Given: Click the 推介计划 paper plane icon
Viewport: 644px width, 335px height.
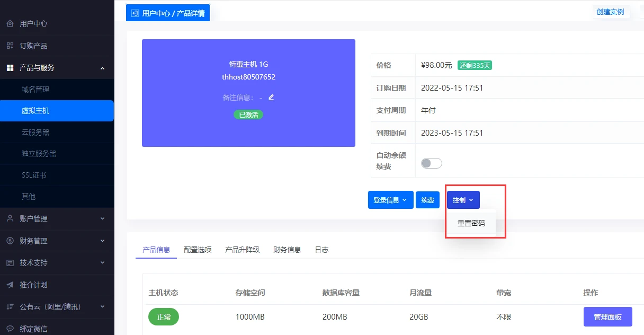Looking at the screenshot, I should pos(10,285).
